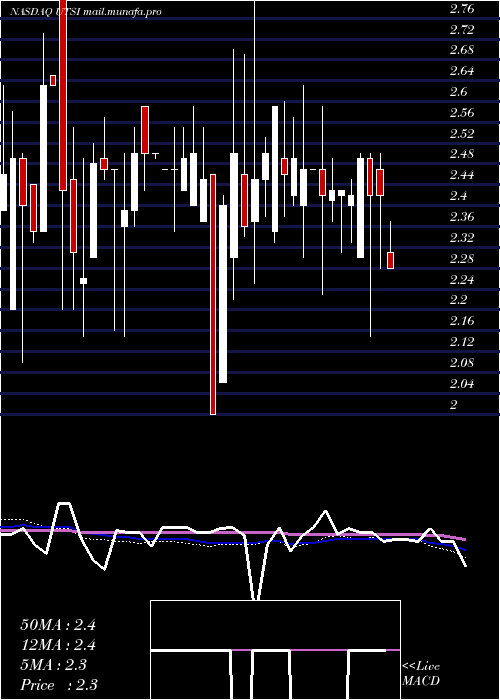Click the 2.2 price axis label
This screenshot has height=700, width=500.
pos(458,300)
